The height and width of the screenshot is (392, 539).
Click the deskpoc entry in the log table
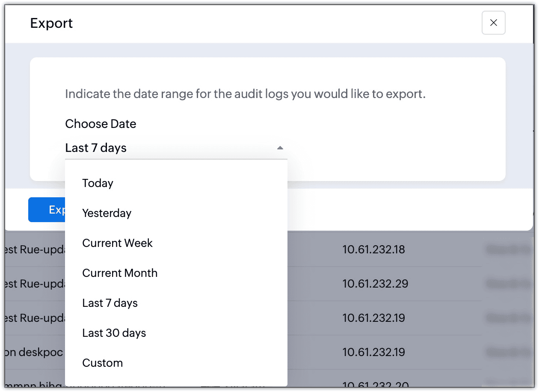point(34,352)
